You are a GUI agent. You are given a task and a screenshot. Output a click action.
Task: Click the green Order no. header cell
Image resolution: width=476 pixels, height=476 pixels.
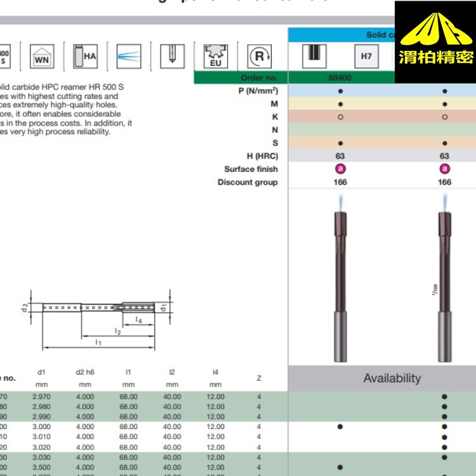[241, 77]
